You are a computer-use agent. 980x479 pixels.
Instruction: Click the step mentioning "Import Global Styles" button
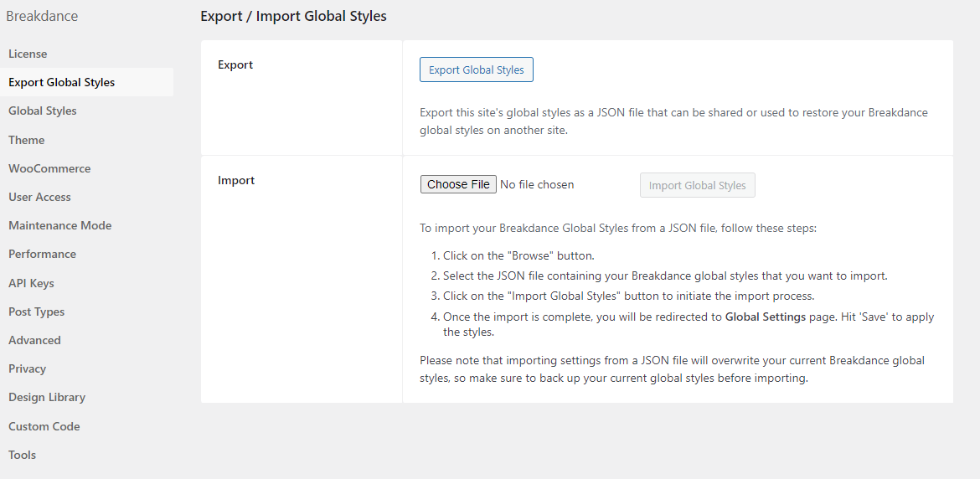click(629, 296)
